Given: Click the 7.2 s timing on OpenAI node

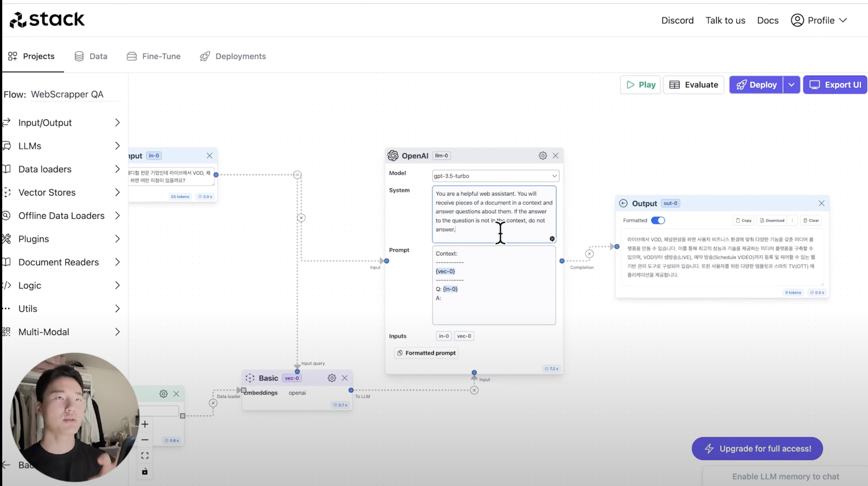Looking at the screenshot, I should click(x=551, y=369).
